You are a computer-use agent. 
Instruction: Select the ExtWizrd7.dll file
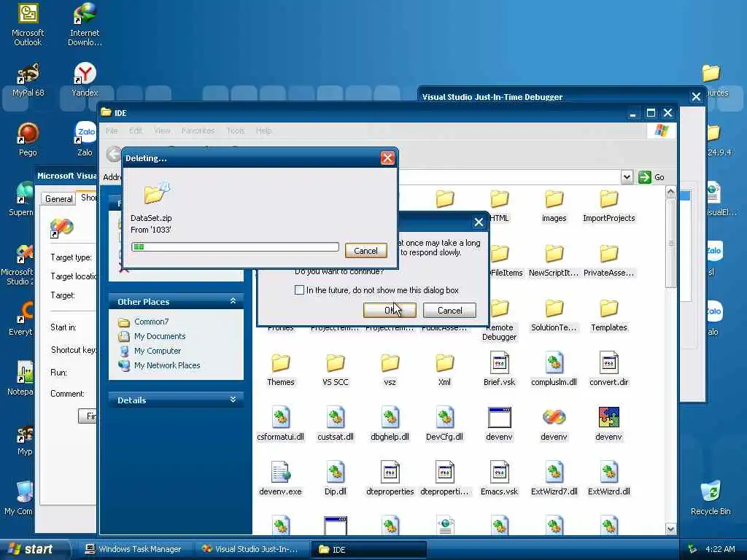point(554,478)
